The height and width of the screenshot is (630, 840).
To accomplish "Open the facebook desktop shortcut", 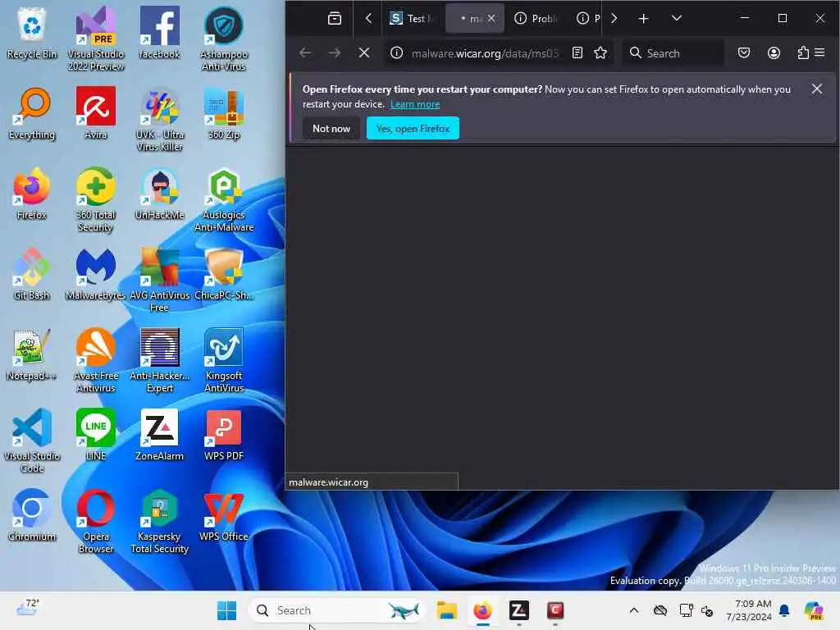I will point(159,34).
